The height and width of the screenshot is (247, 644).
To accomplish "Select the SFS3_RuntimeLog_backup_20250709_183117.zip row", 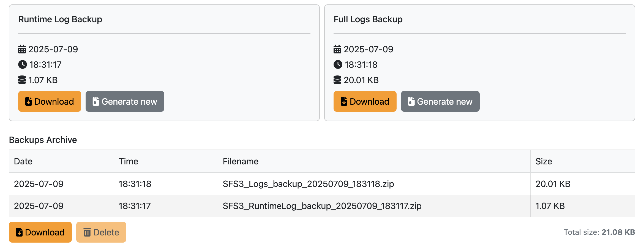I will 322,206.
